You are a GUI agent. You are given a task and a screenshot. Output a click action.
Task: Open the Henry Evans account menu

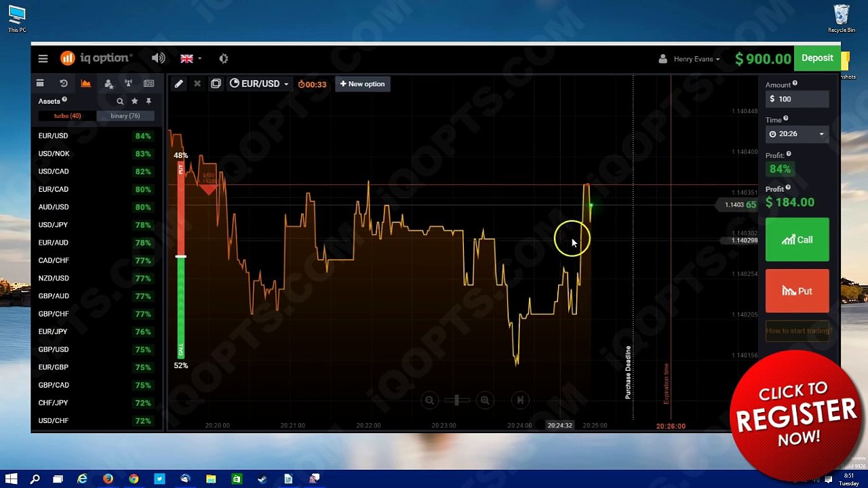pyautogui.click(x=690, y=59)
